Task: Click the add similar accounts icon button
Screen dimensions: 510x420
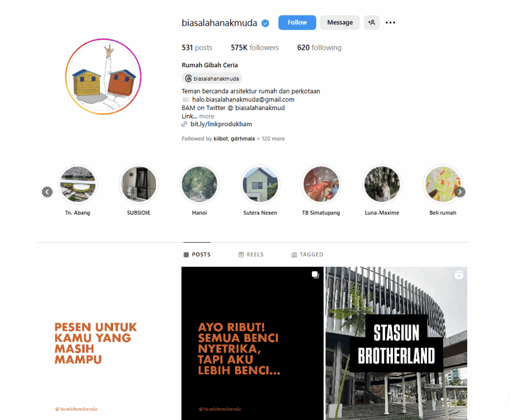Action: point(372,22)
